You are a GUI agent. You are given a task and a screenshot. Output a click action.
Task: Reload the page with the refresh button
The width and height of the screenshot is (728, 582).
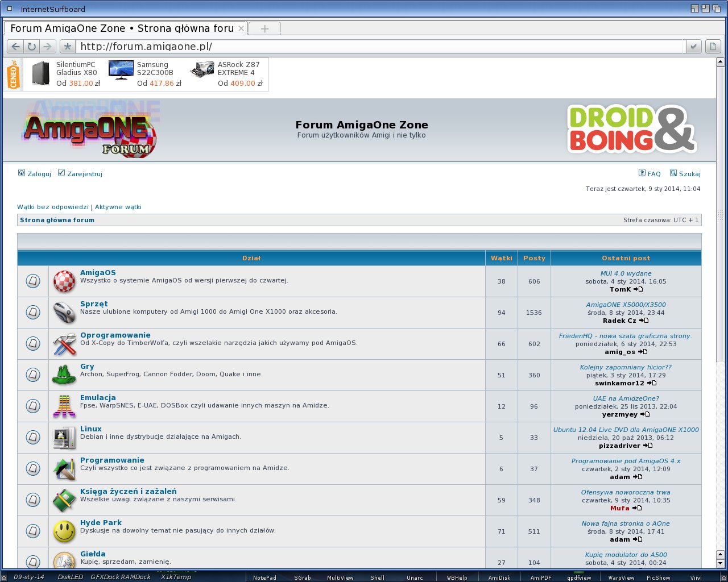point(32,47)
